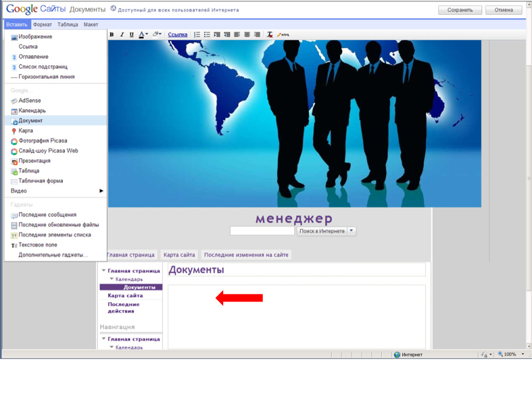532x400 pixels.
Task: Select Документы in the sidebar
Action: click(131, 287)
